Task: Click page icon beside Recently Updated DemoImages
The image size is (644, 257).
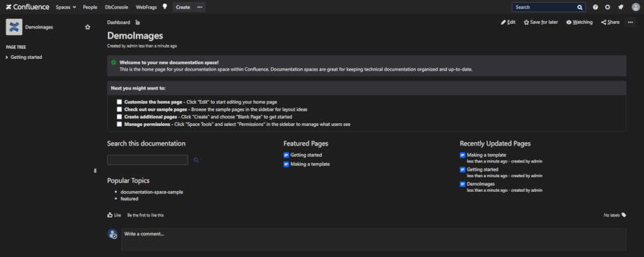Action: 463,184
